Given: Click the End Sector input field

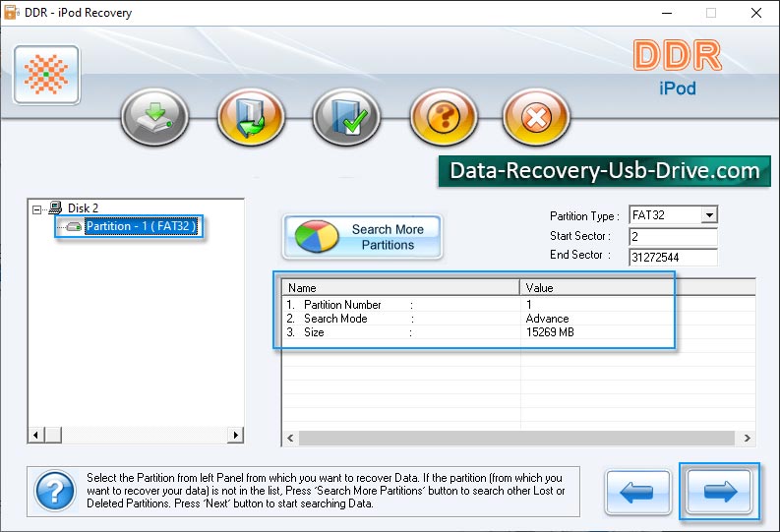Looking at the screenshot, I should (673, 257).
